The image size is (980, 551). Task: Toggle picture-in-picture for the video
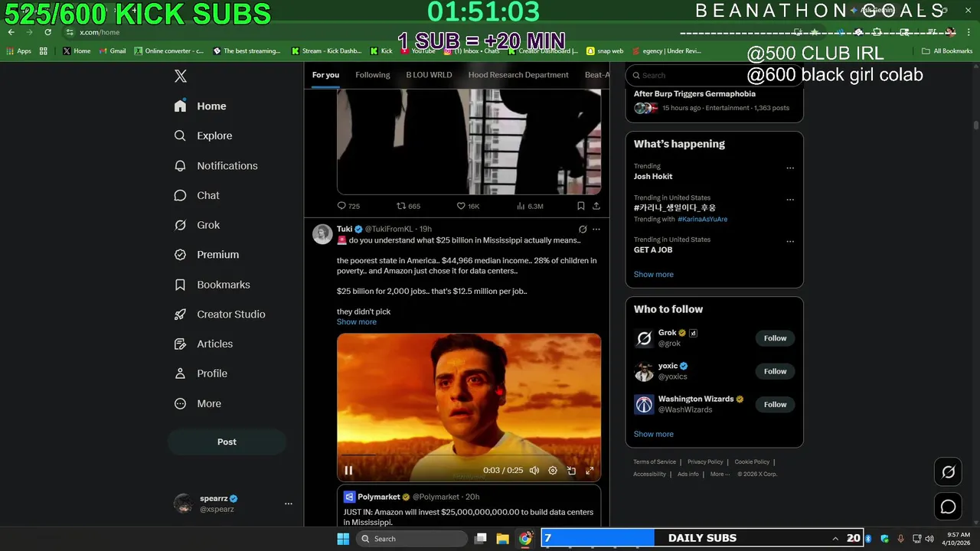tap(571, 471)
